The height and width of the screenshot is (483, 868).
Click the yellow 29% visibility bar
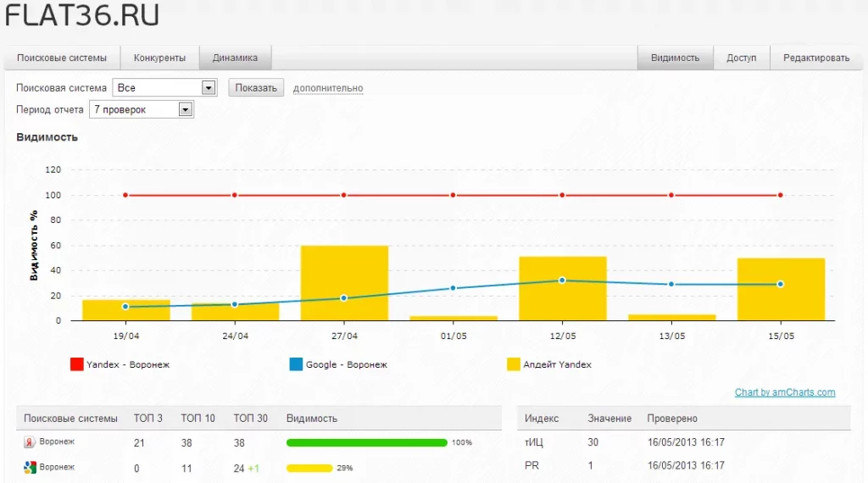(309, 468)
